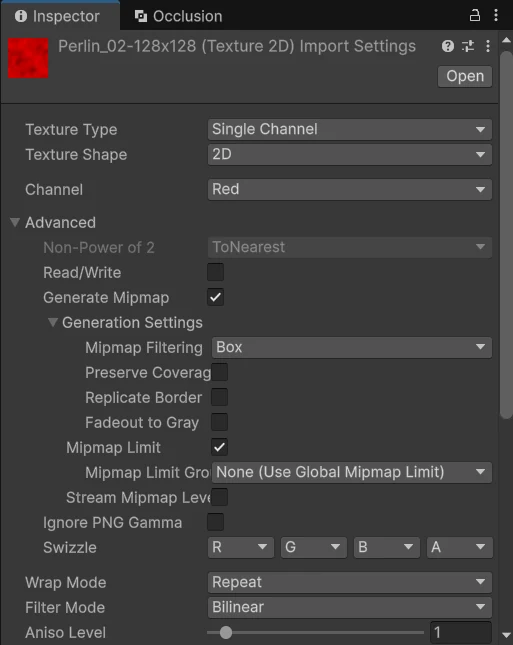Click the Aniso Level value field
The image size is (513, 645).
(461, 632)
